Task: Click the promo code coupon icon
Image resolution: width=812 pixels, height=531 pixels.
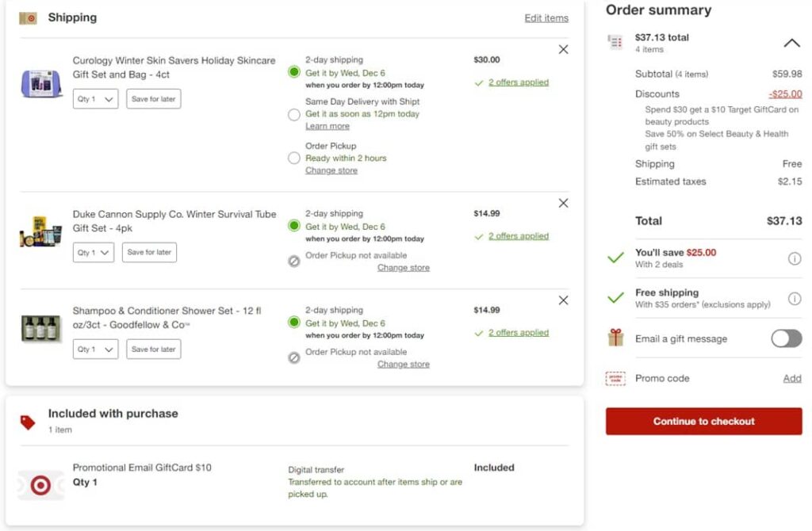Action: click(615, 378)
